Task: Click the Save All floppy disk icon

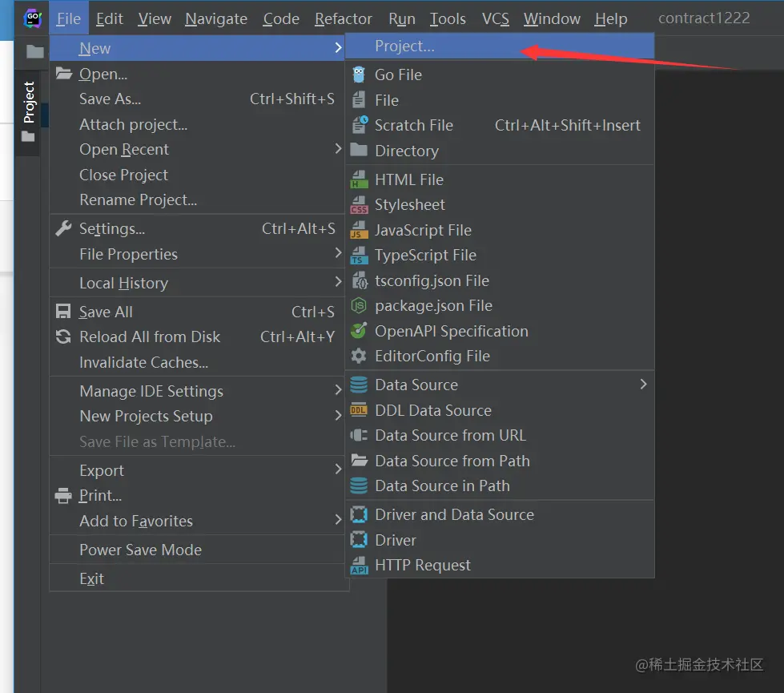Action: click(63, 311)
